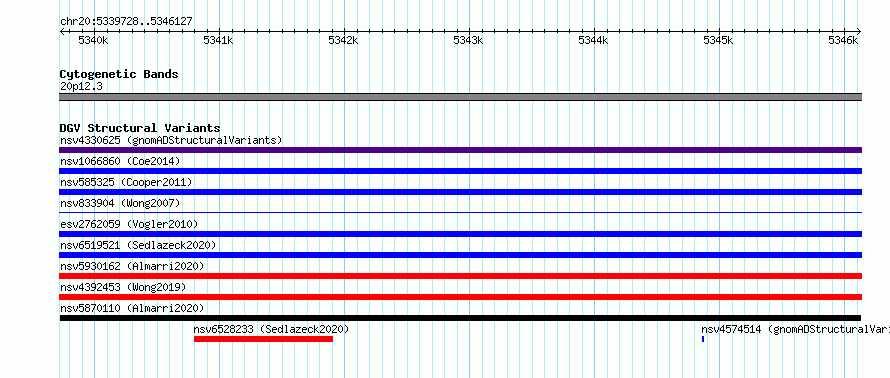Click the thin nsv833904 variant line
This screenshot has height=378, width=890.
pyautogui.click(x=460, y=212)
